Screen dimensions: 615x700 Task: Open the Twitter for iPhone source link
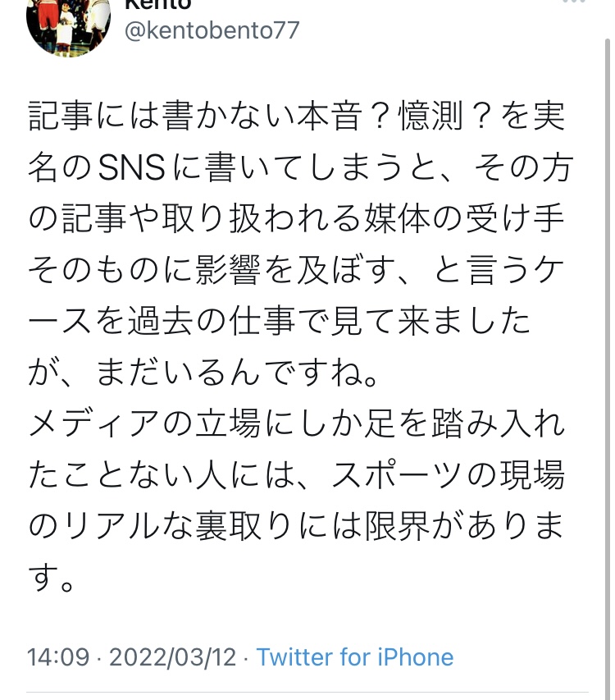click(355, 657)
